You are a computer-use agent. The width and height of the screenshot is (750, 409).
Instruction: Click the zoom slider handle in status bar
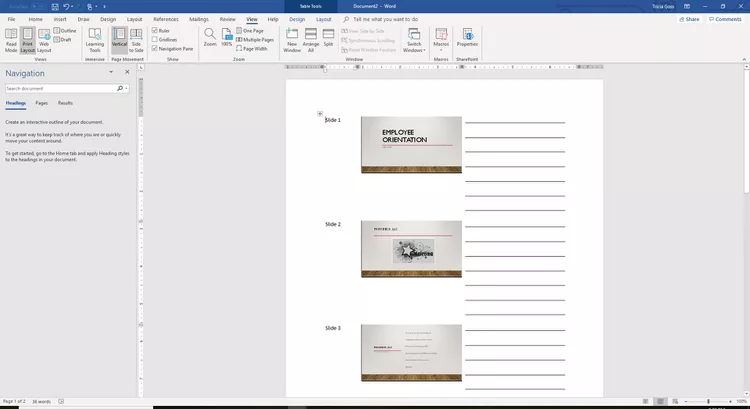tap(708, 401)
